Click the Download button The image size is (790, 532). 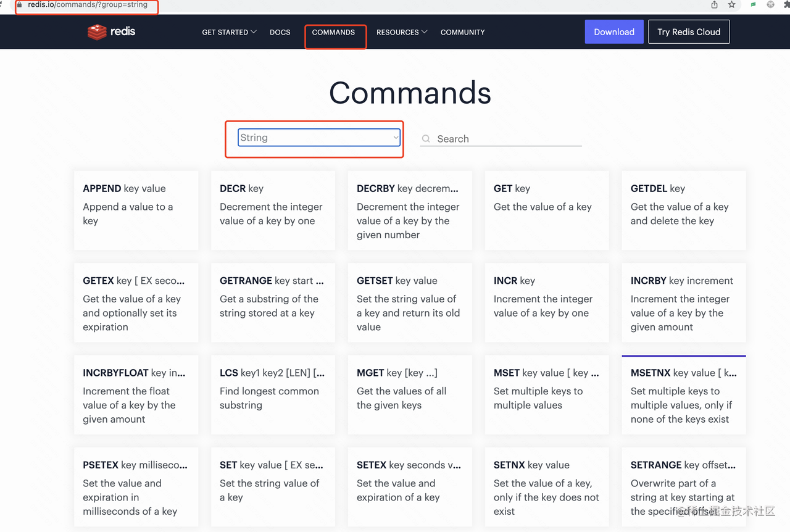614,32
